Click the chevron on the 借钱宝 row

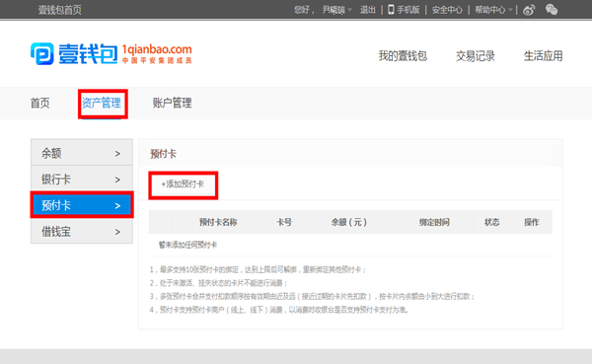point(117,232)
